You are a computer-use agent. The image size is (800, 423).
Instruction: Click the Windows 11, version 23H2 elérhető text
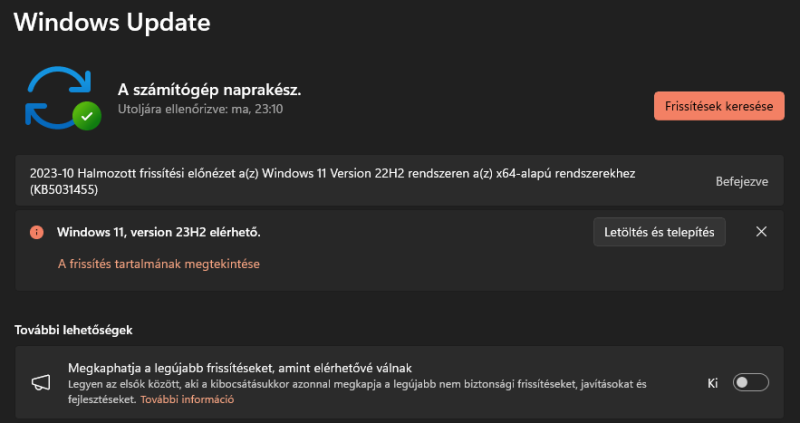pos(159,232)
